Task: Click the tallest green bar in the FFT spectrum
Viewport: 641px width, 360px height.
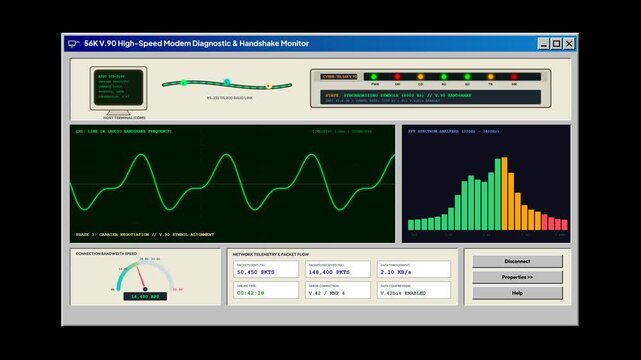Action: coord(498,195)
